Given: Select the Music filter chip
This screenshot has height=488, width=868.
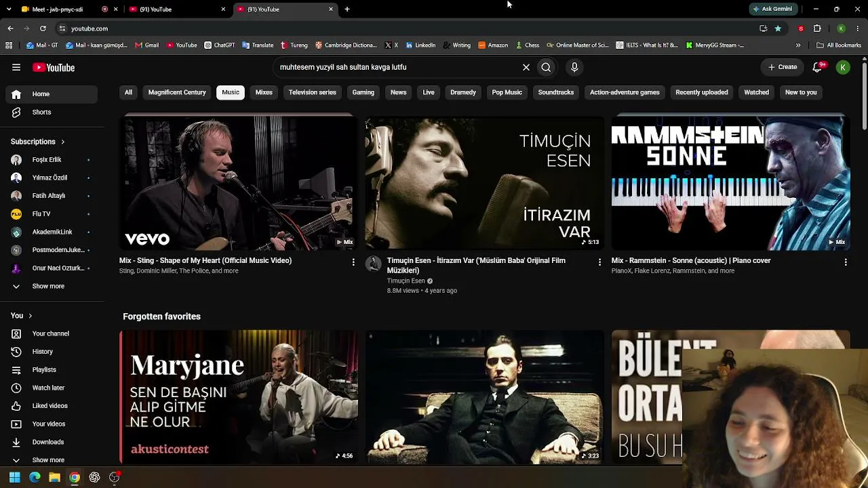Looking at the screenshot, I should click(231, 92).
